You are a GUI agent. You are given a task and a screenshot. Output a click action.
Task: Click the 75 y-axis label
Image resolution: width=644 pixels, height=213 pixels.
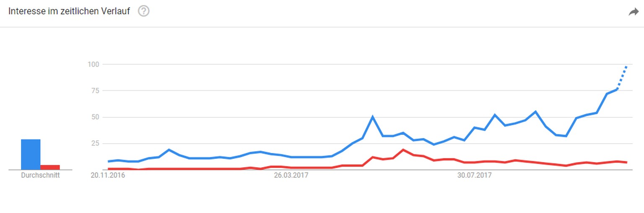click(94, 91)
